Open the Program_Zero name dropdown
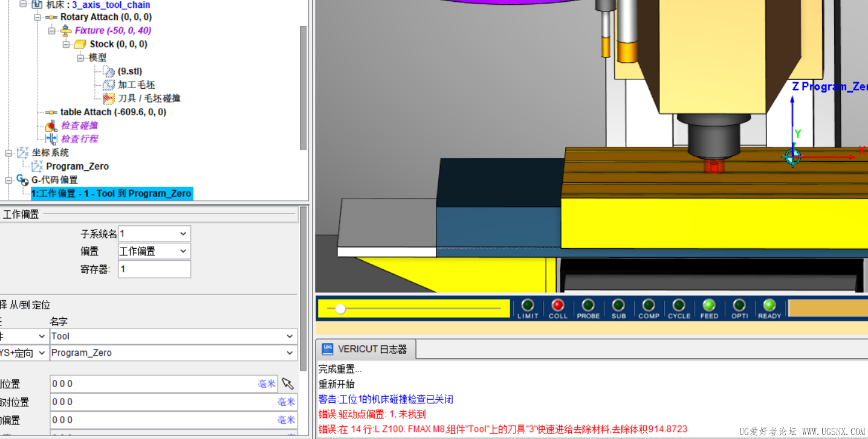Image resolution: width=868 pixels, height=439 pixels. point(173,353)
